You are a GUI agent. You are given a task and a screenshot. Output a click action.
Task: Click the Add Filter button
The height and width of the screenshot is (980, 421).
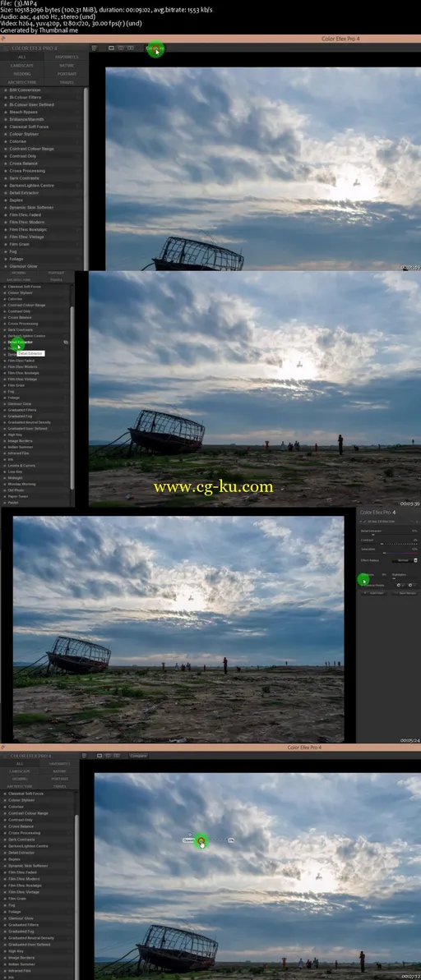click(x=374, y=593)
